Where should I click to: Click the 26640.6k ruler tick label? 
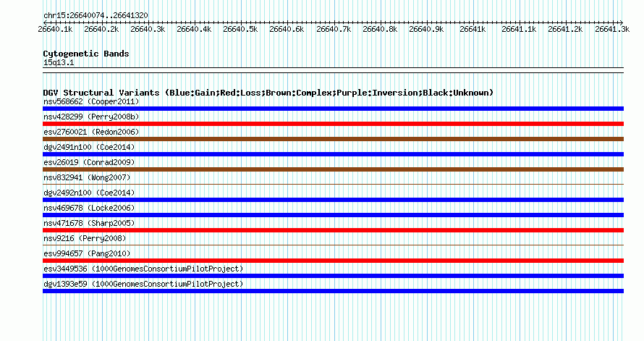(287, 29)
